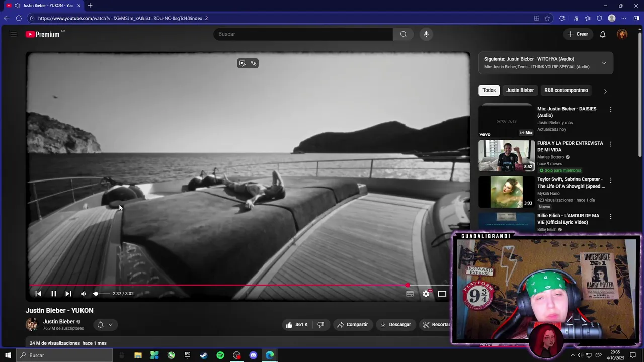
Task: Open more options for Billie Eilish video
Action: click(611, 217)
